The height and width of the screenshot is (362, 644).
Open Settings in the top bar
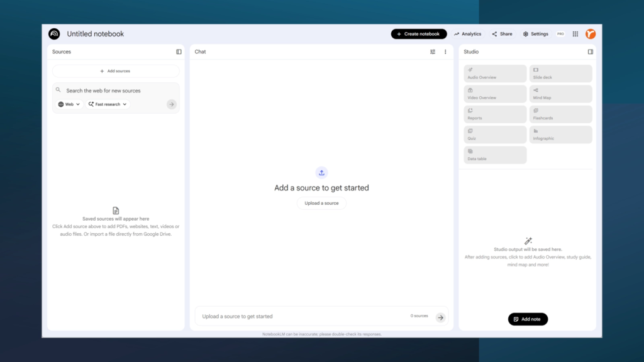535,34
